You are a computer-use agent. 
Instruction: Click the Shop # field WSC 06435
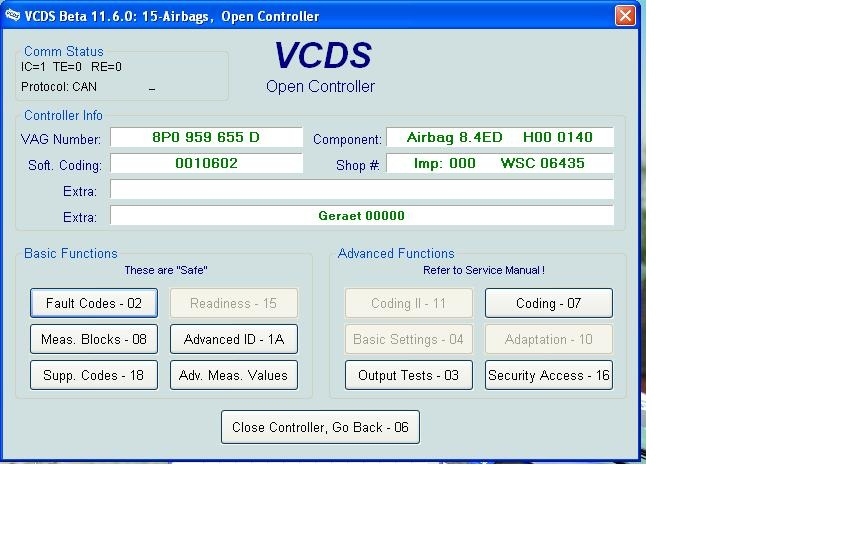pyautogui.click(x=500, y=163)
